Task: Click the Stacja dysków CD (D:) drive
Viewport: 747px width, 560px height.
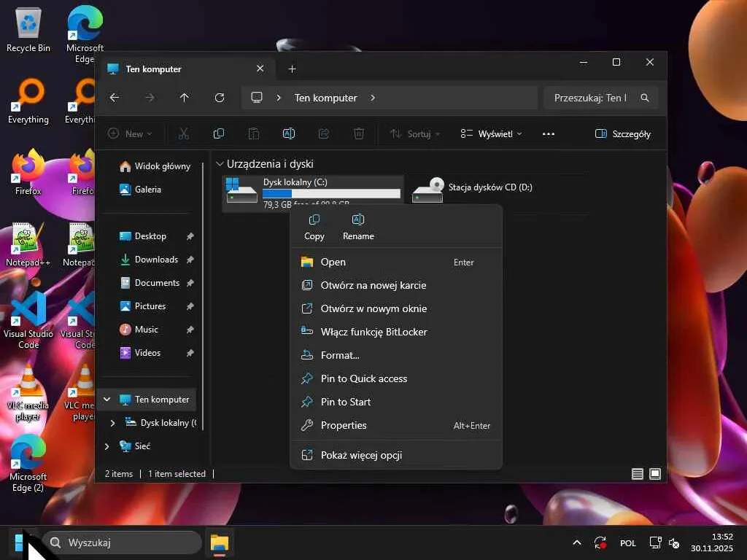Action: [x=489, y=188]
